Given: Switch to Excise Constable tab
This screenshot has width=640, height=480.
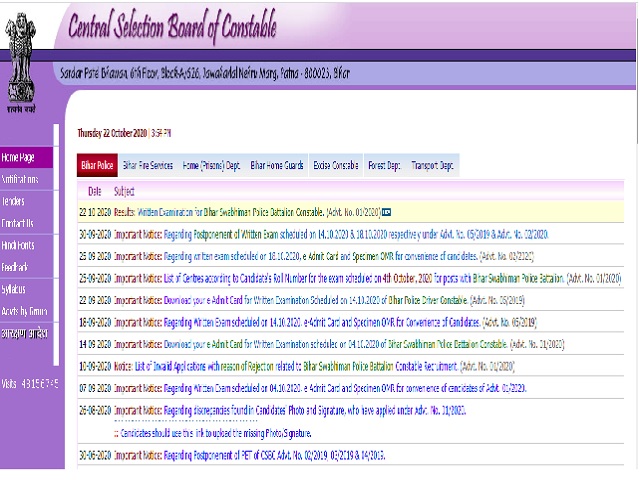Looking at the screenshot, I should [x=336, y=165].
